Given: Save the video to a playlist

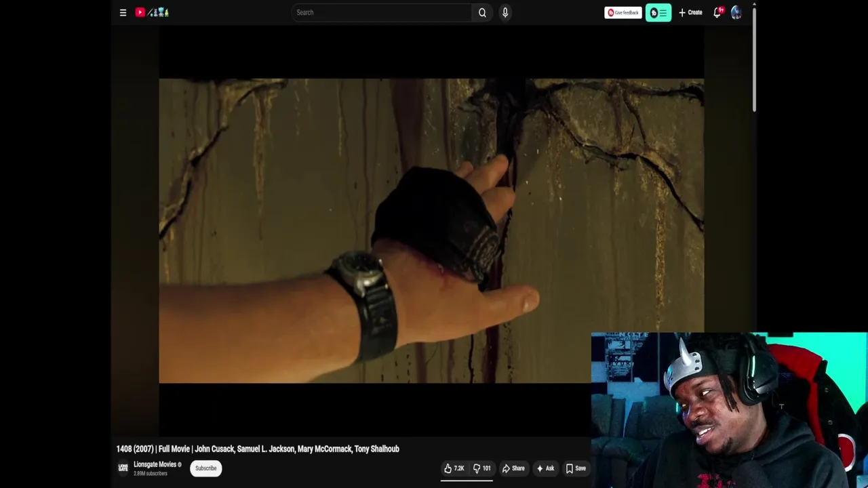Looking at the screenshot, I should (x=576, y=468).
